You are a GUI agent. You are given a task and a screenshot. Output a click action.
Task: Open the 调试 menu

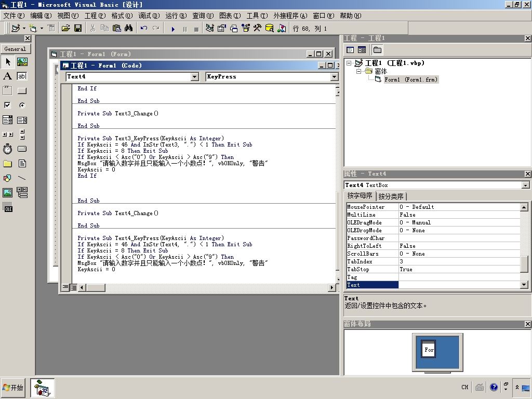click(149, 16)
